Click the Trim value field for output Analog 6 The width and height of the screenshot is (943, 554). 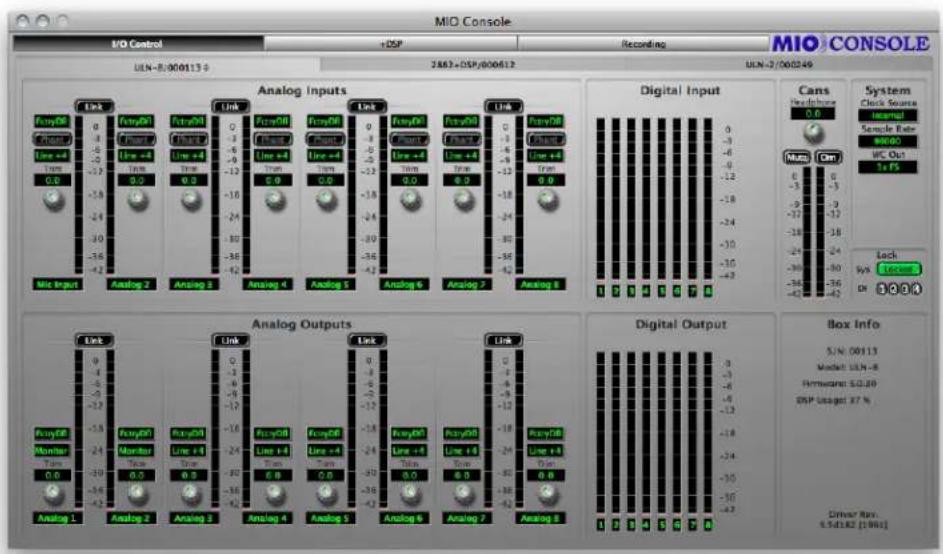point(409,475)
